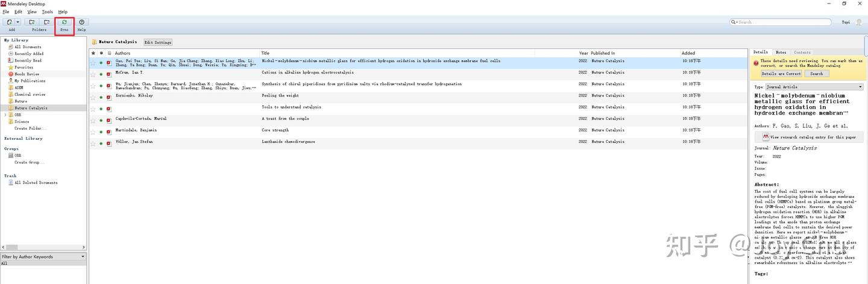The width and height of the screenshot is (868, 284).
Task: Select the Chemical review folder
Action: tap(30, 94)
